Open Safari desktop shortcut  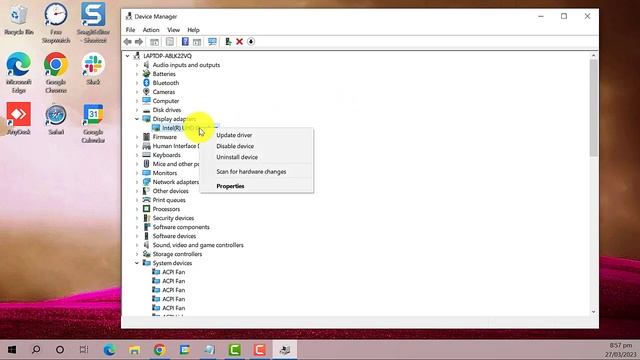point(56,119)
